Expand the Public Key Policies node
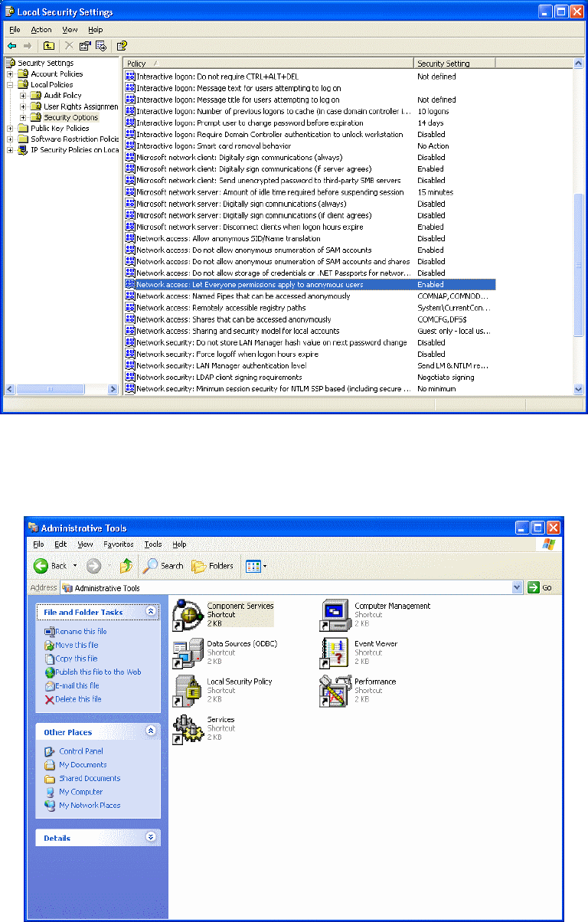The width and height of the screenshot is (588, 922). click(x=10, y=128)
